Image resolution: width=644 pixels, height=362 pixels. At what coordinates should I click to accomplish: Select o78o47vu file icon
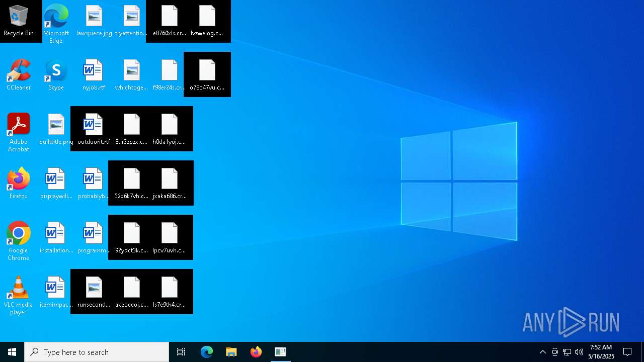(207, 75)
